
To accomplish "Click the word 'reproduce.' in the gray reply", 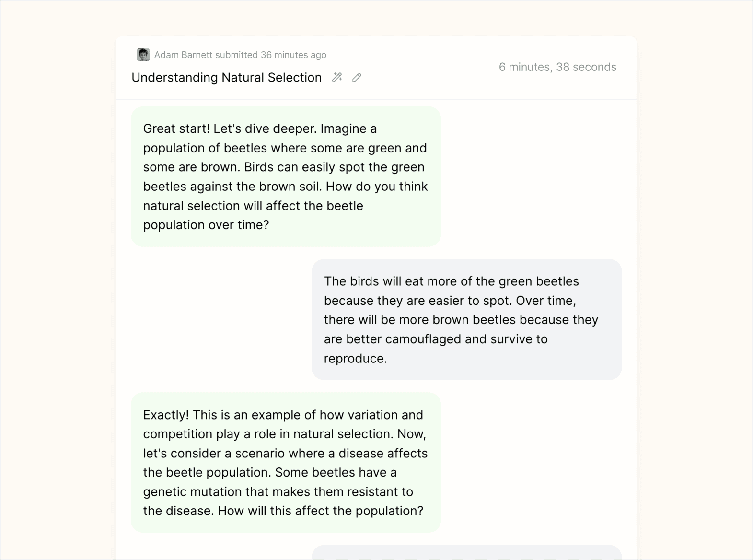I will (355, 359).
